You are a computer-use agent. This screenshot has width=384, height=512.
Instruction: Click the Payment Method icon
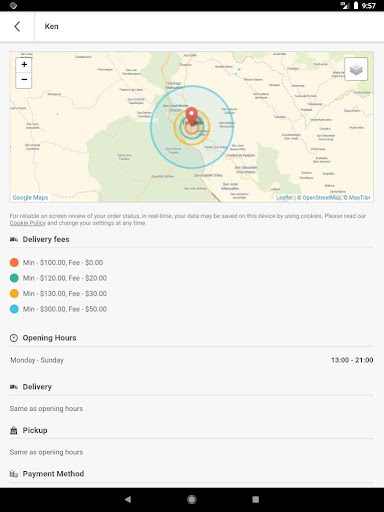pos(14,474)
